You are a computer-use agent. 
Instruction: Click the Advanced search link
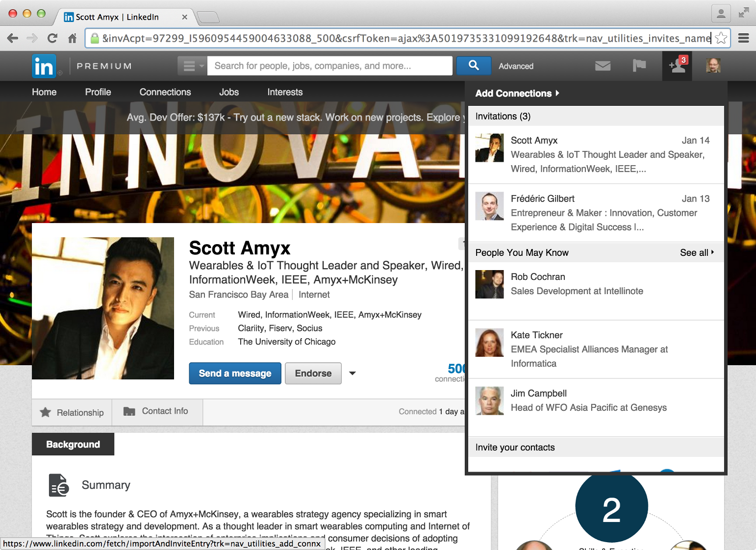(x=516, y=66)
